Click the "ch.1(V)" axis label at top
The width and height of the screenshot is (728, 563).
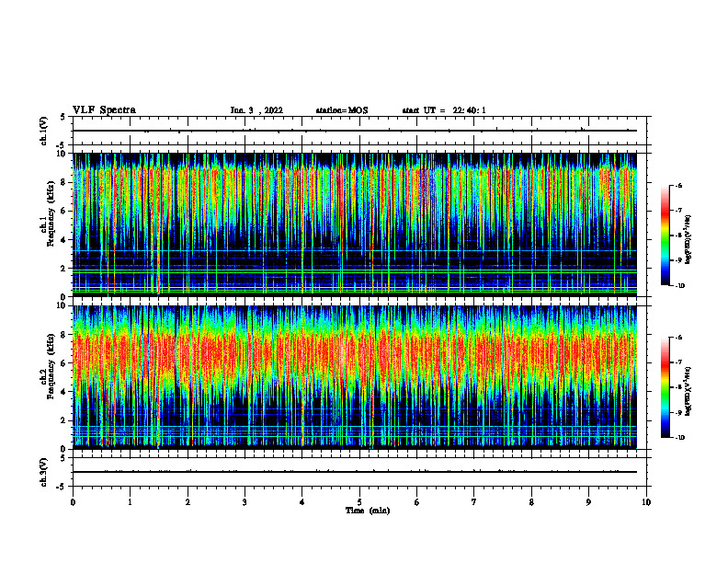pos(44,131)
